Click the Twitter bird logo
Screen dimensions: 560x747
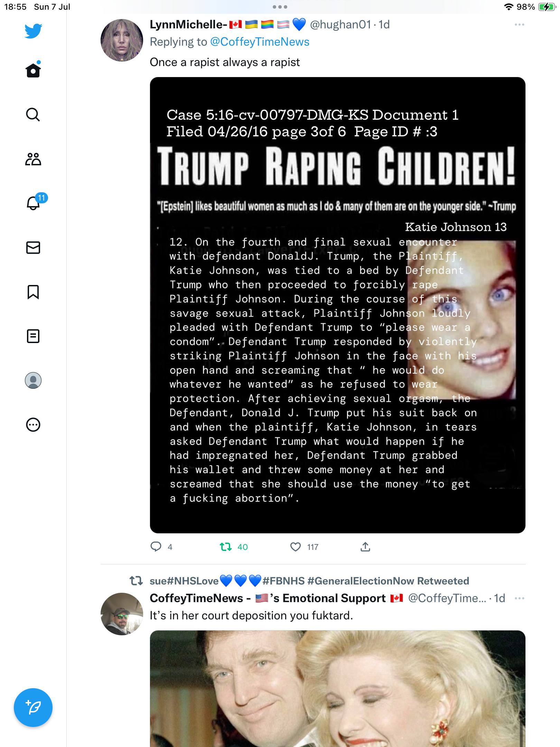(x=33, y=31)
